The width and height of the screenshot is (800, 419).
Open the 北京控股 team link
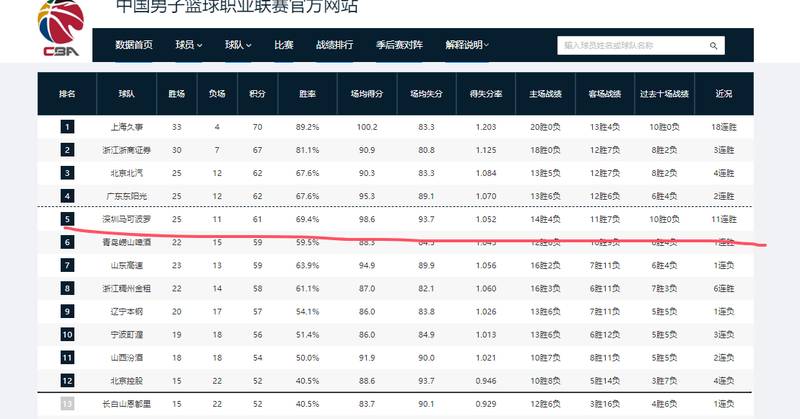(127, 381)
